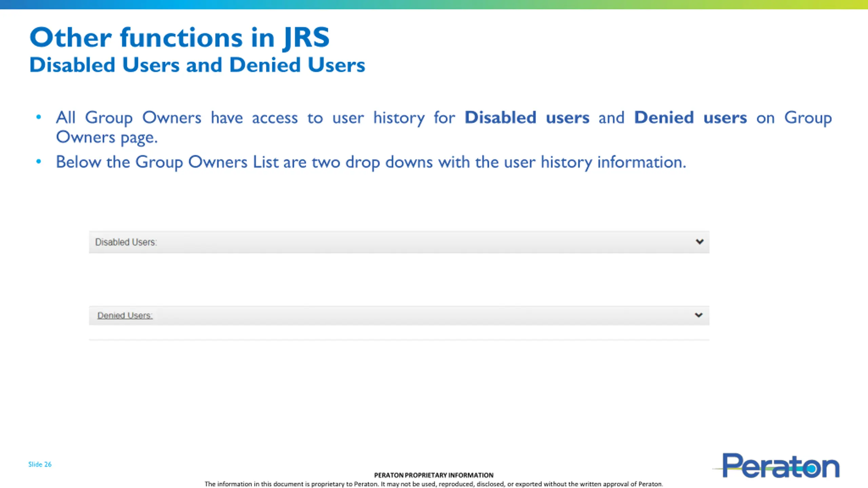This screenshot has height=488, width=868.
Task: Click the Peraton logo
Action: click(x=776, y=466)
